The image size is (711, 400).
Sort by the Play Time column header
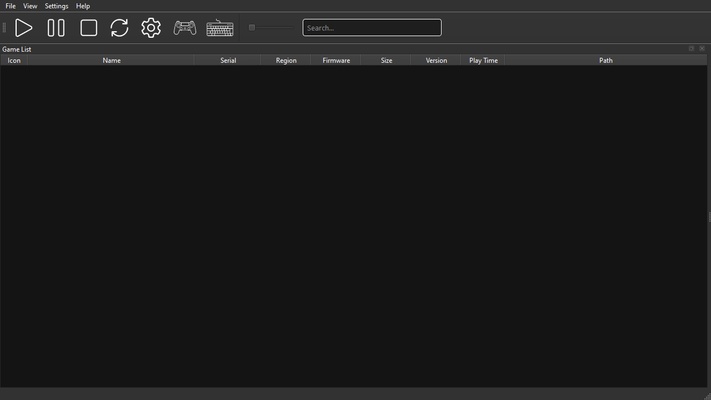[x=483, y=60]
